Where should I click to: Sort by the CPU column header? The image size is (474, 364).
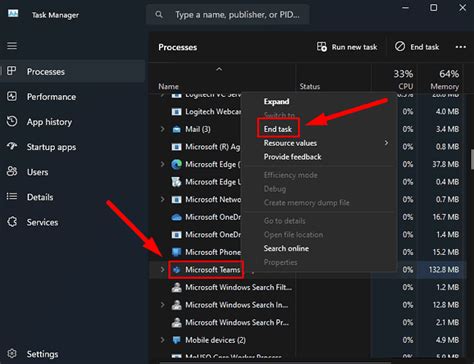tap(406, 87)
